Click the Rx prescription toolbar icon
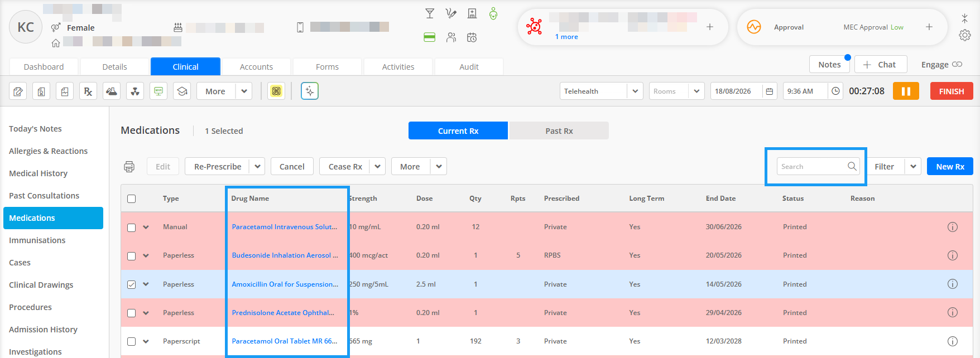The width and height of the screenshot is (980, 358). (88, 91)
